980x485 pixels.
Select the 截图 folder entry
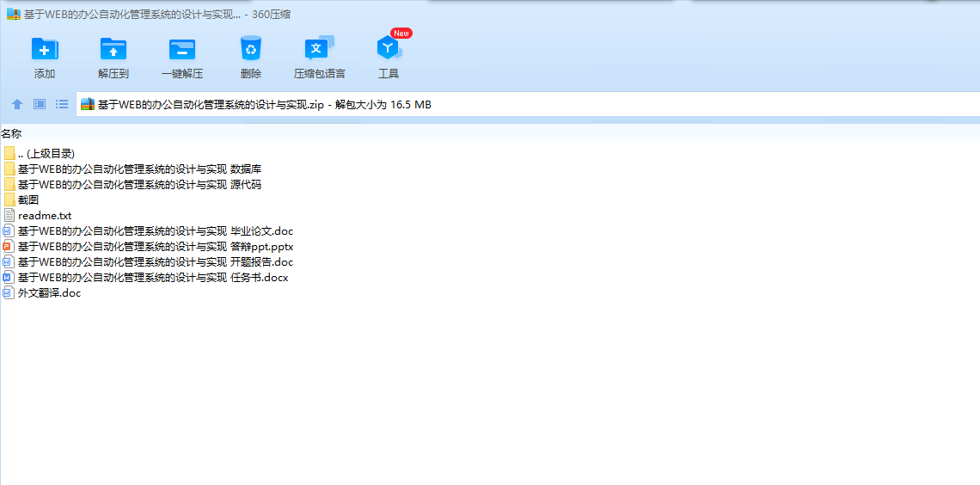21,200
